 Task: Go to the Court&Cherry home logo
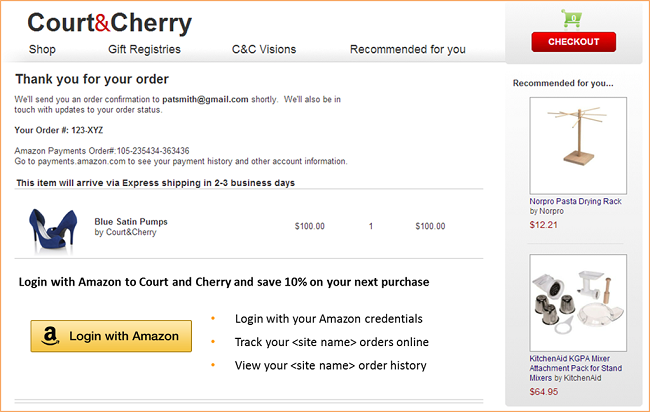110,23
